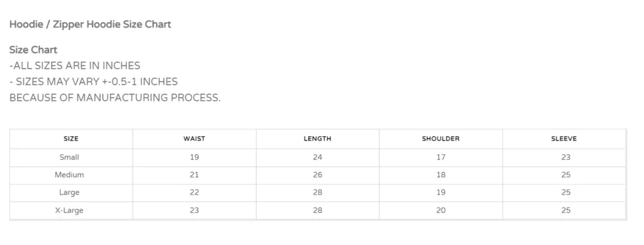Viewport: 644px width, 245px height.
Task: Click the Small waist value 19
Action: click(x=194, y=157)
